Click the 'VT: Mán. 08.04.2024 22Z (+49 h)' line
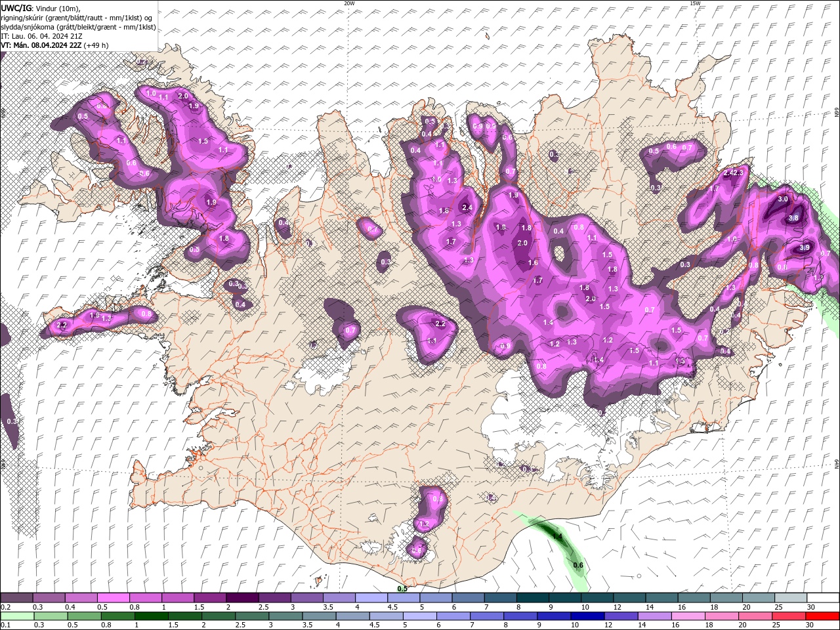Viewport: 840px width, 630px height. coord(55,45)
